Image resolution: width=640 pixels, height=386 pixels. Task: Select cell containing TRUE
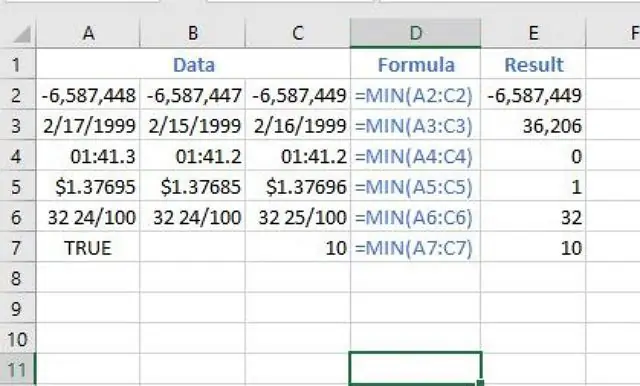pos(88,247)
